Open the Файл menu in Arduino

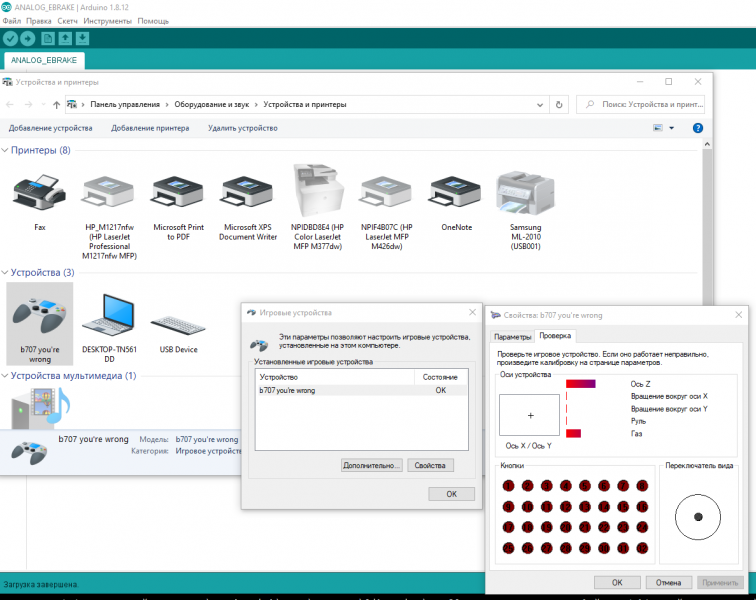coord(12,21)
